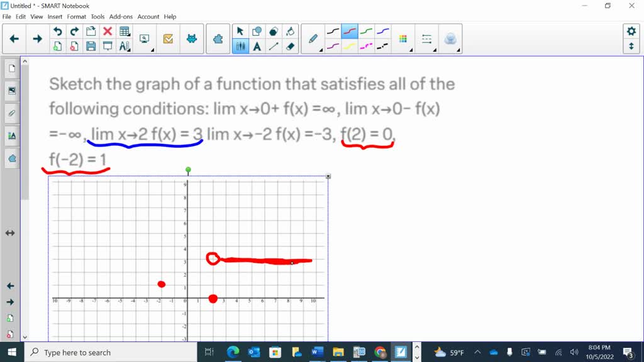Select the arrow selection tool
The height and width of the screenshot is (362, 644).
(240, 30)
